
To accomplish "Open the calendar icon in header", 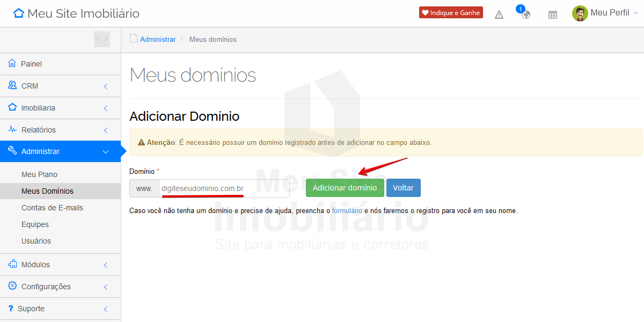I will tap(553, 14).
